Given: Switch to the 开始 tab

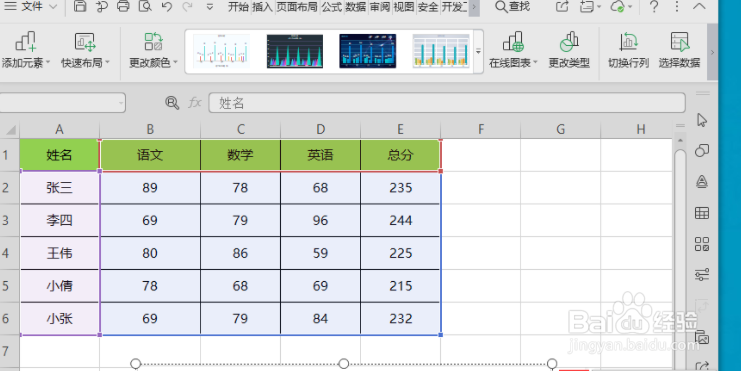Looking at the screenshot, I should tap(238, 7).
